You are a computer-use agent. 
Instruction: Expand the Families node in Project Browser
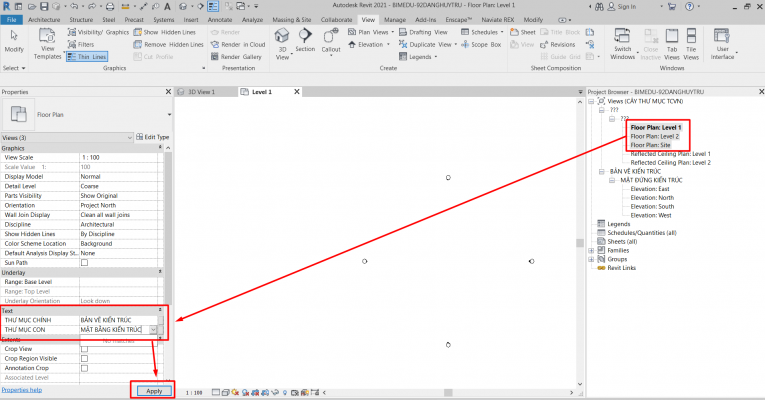(591, 250)
